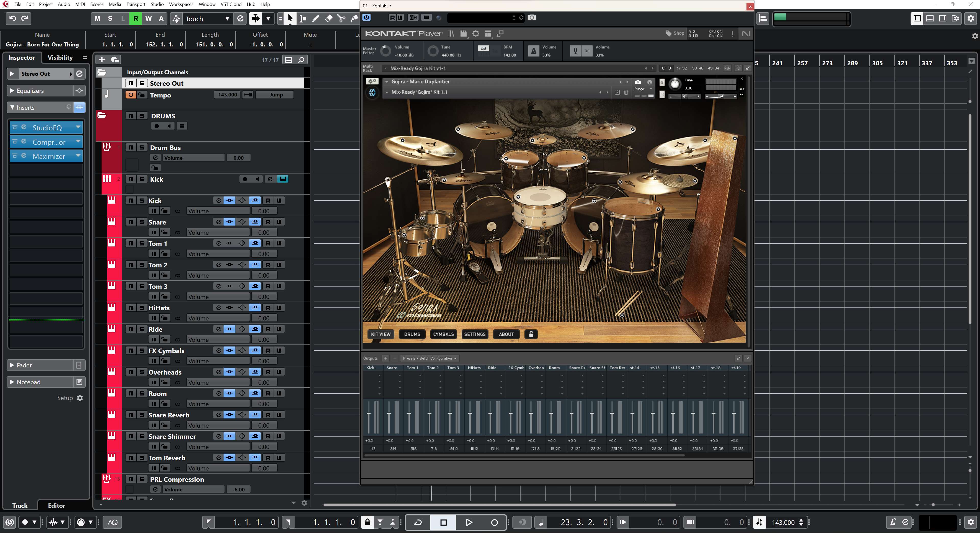Viewport: 980px width, 533px height.
Task: Mute the Snare track
Action: click(x=131, y=222)
